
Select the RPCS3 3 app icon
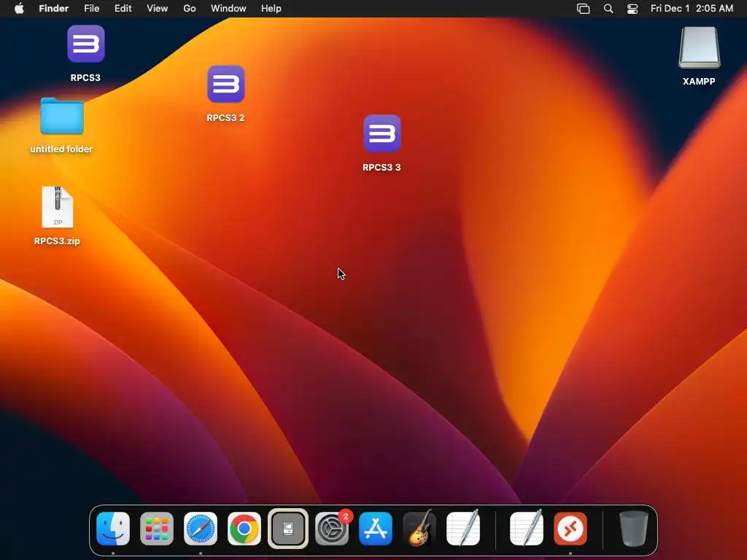tap(382, 134)
